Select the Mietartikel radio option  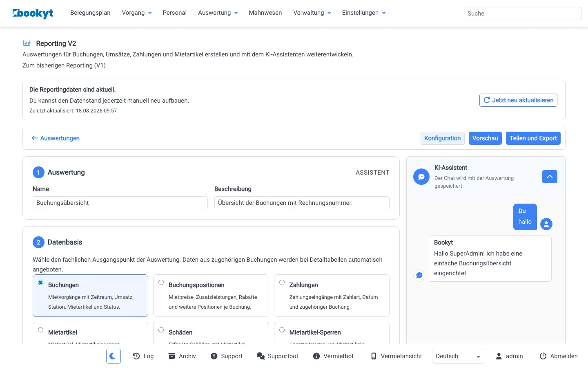click(x=40, y=330)
